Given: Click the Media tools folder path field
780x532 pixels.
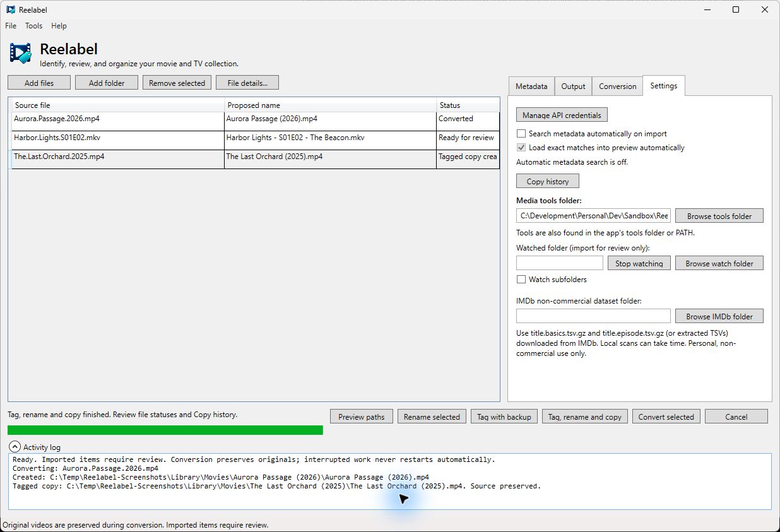Looking at the screenshot, I should click(593, 216).
